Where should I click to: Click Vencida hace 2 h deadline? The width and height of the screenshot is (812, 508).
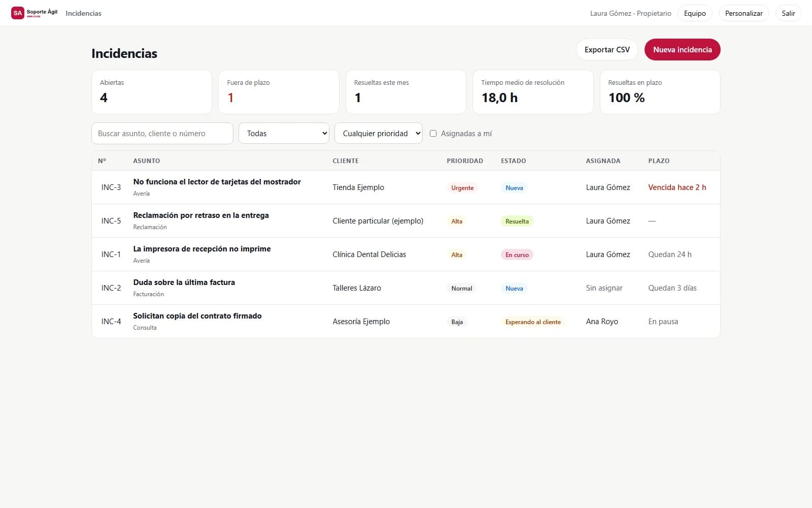[x=677, y=187]
